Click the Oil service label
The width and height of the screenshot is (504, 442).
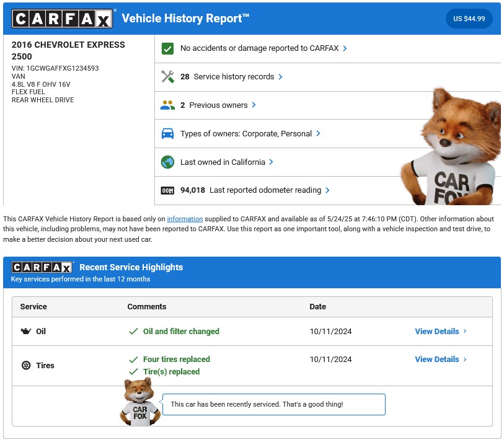click(41, 332)
